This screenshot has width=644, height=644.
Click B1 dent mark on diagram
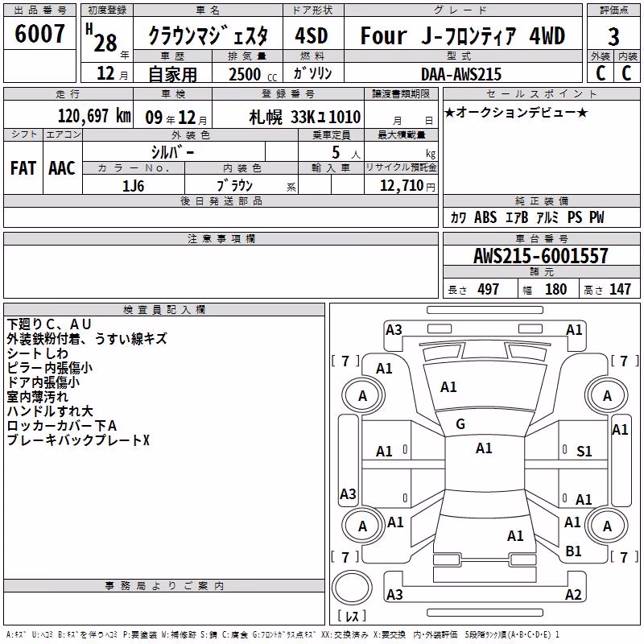point(573,551)
